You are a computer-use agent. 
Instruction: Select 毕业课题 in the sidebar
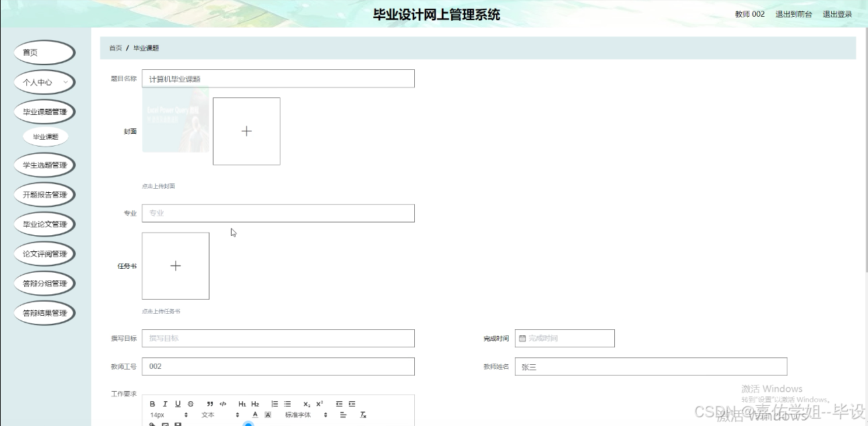[44, 136]
